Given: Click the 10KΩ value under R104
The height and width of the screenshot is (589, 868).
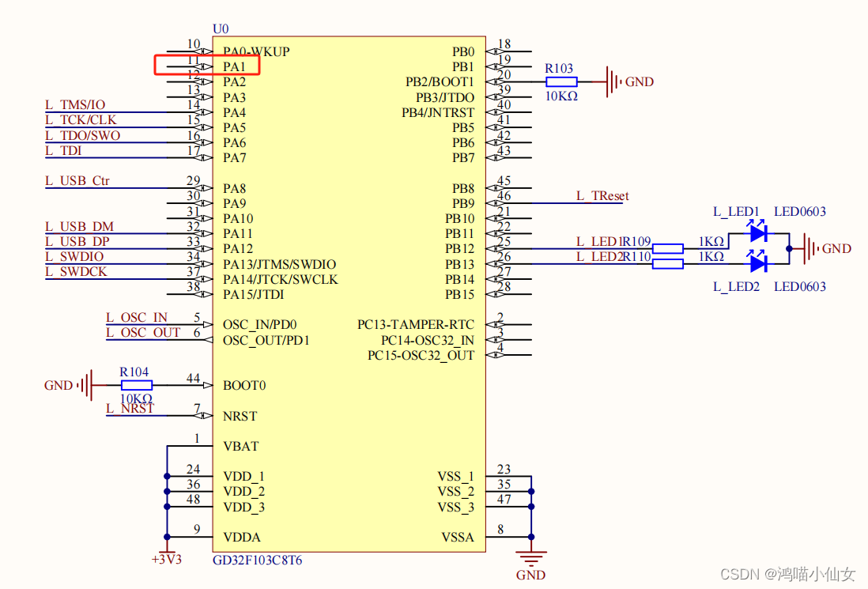Looking at the screenshot, I should tap(136, 398).
